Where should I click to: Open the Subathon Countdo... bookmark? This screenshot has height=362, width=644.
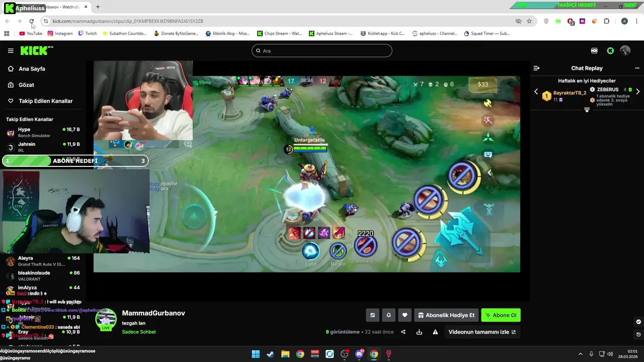pyautogui.click(x=124, y=34)
